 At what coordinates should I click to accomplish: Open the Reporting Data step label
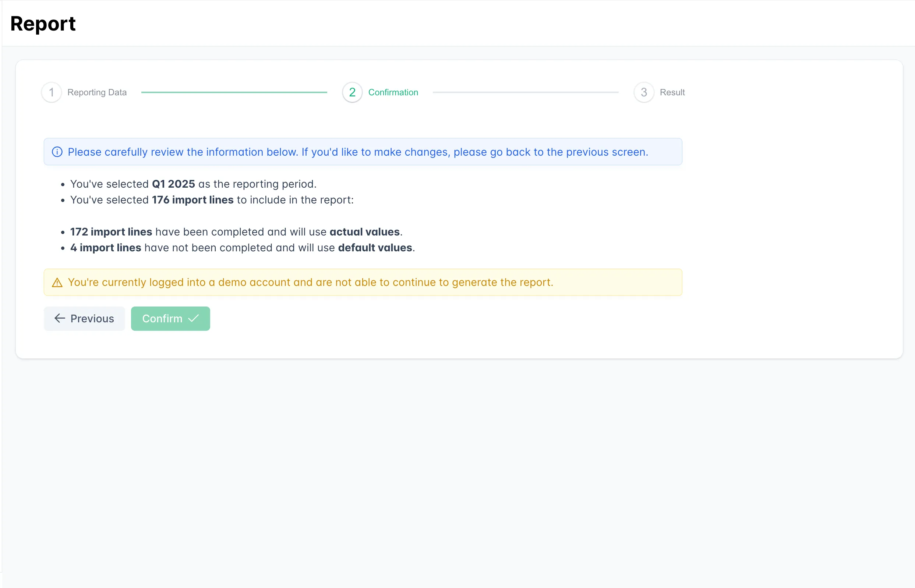click(97, 92)
